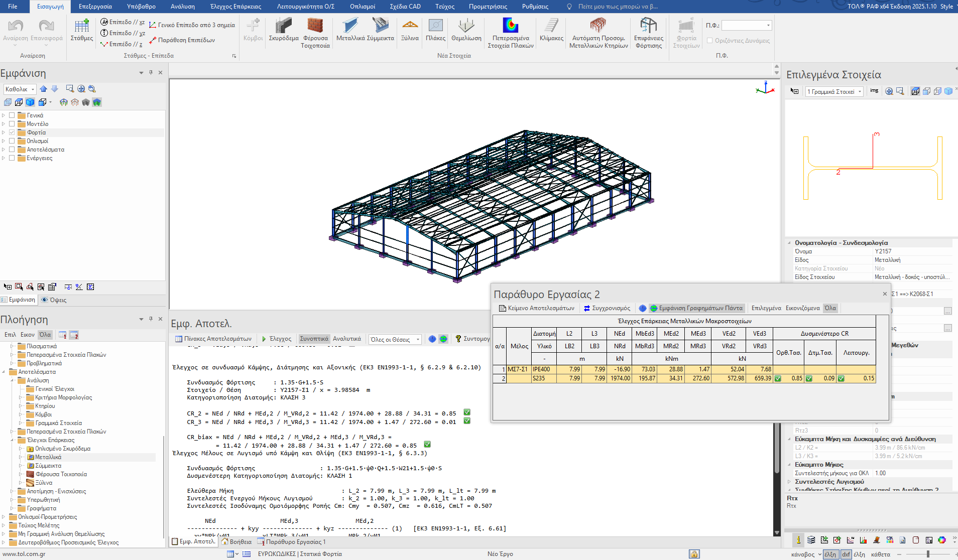Open the Π.Φ. combo box
The image size is (958, 560).
coord(747,25)
